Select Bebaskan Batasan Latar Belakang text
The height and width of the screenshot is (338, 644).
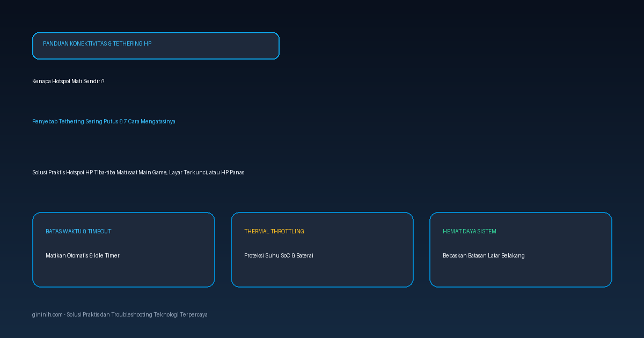click(484, 255)
